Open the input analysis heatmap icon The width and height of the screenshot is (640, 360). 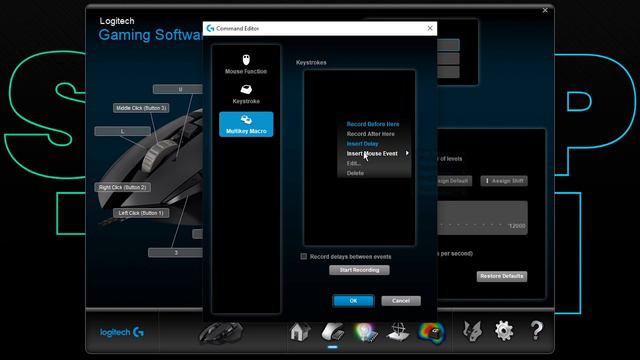click(x=431, y=332)
